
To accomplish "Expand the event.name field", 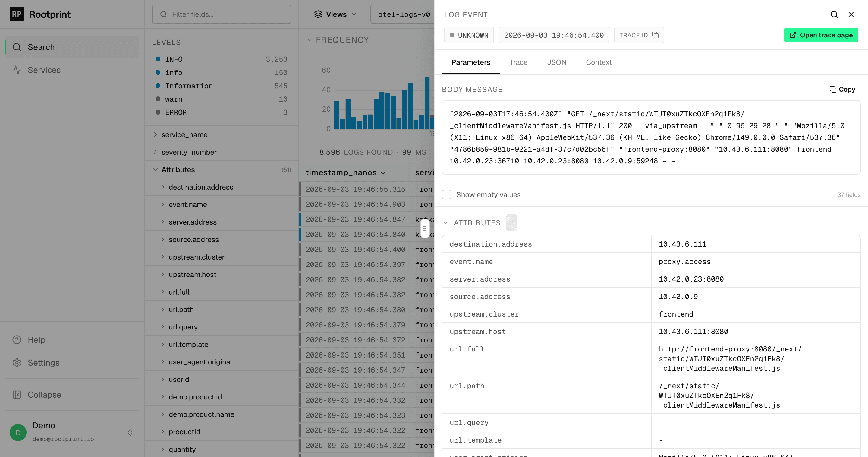I will coord(222,205).
